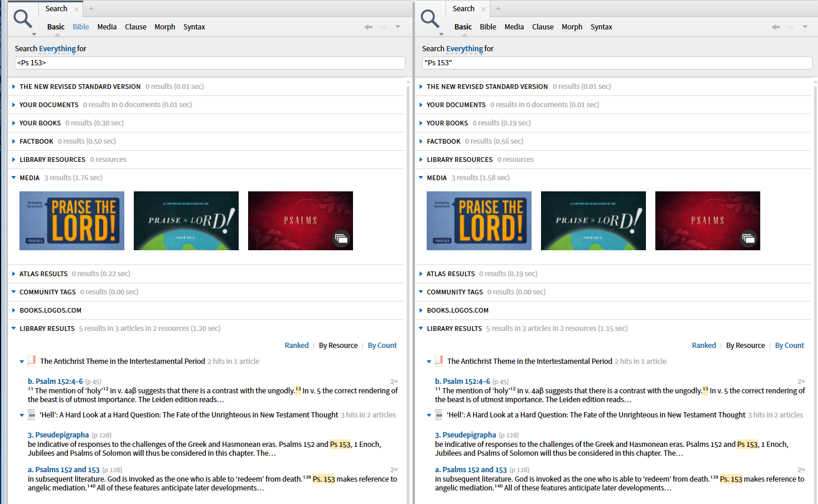Click the back navigation arrow in right panel
The image size is (818, 504).
pyautogui.click(x=776, y=26)
